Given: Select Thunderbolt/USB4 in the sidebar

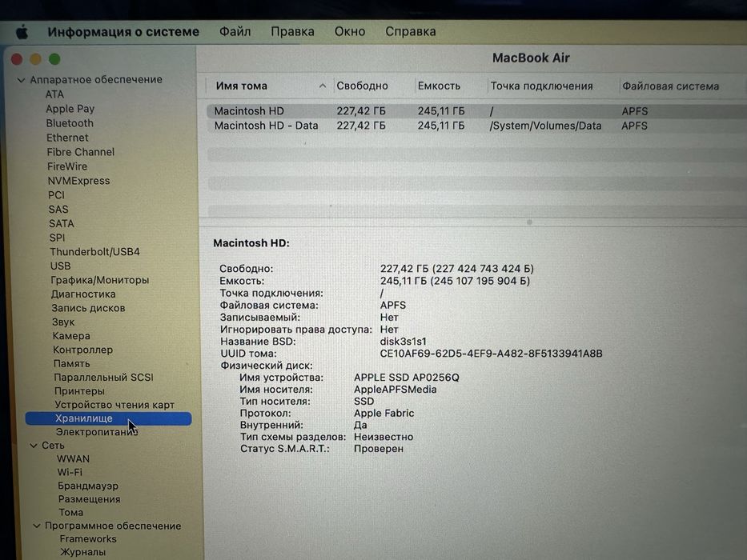Looking at the screenshot, I should click(94, 252).
